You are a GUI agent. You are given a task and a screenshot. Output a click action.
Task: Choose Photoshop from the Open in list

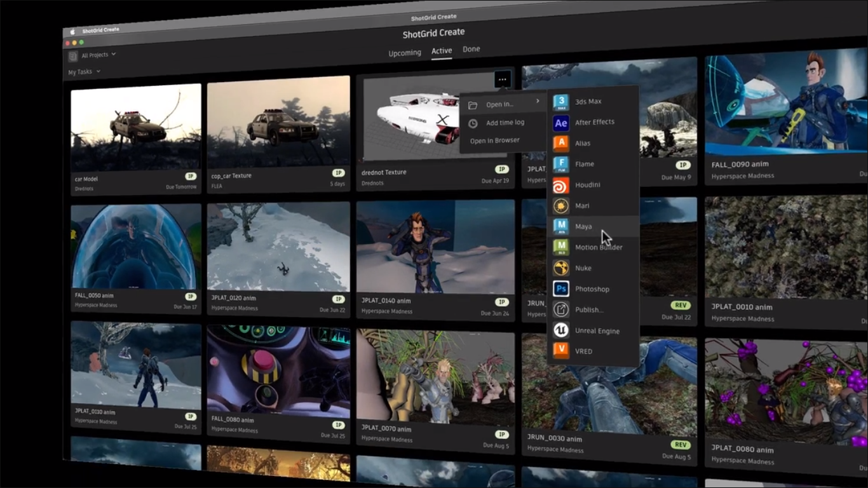tap(593, 289)
